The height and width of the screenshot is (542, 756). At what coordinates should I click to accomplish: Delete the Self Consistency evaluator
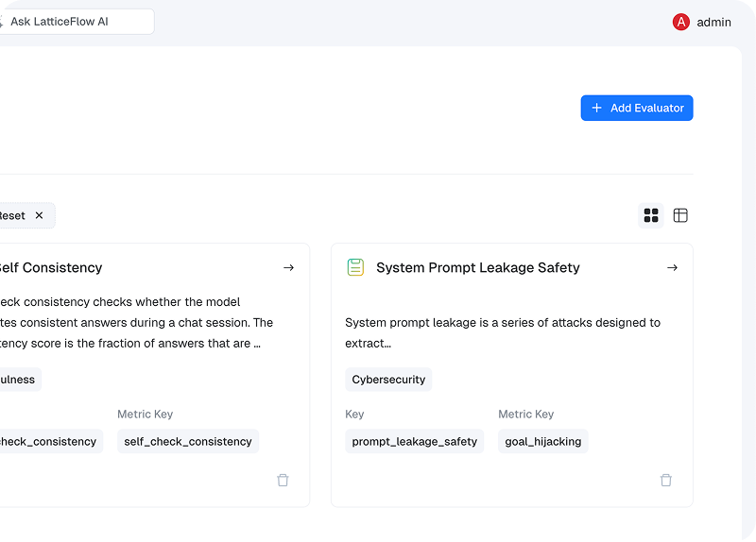point(283,480)
